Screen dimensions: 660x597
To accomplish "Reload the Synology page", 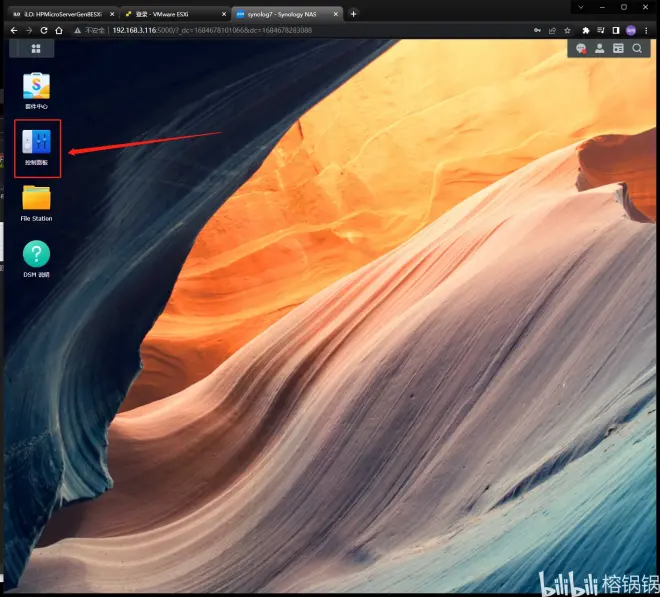I will tap(44, 30).
